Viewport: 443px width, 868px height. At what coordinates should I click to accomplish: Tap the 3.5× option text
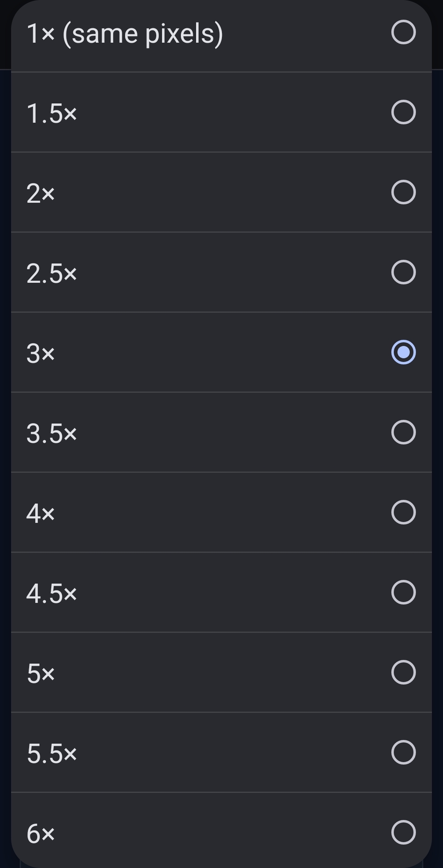coord(52,434)
